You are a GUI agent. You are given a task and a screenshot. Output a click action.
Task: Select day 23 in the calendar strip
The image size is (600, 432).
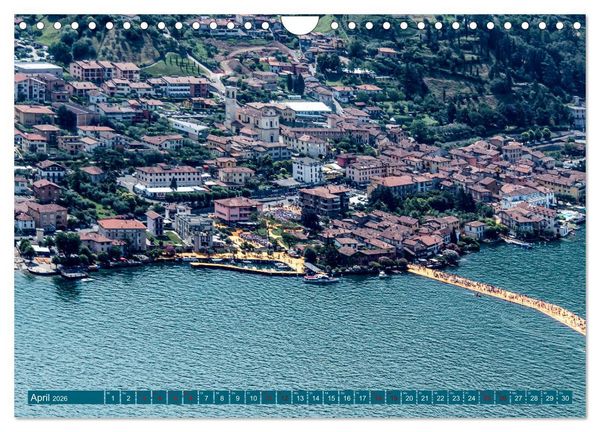457,398
